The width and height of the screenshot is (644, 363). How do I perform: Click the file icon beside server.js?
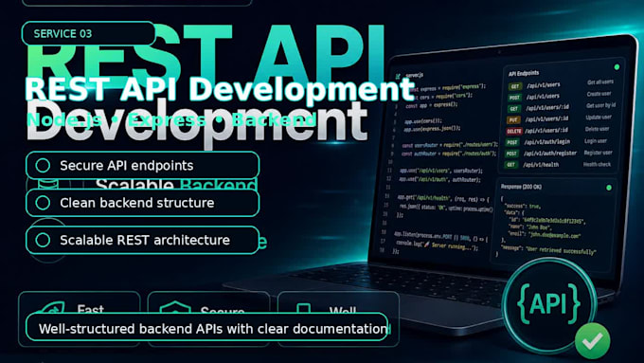click(398, 77)
